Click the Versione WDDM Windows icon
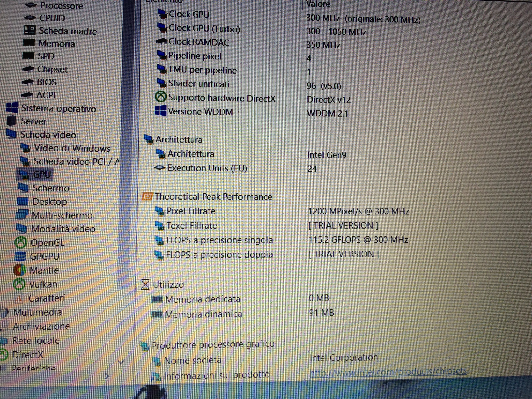This screenshot has width=532, height=399. click(160, 110)
